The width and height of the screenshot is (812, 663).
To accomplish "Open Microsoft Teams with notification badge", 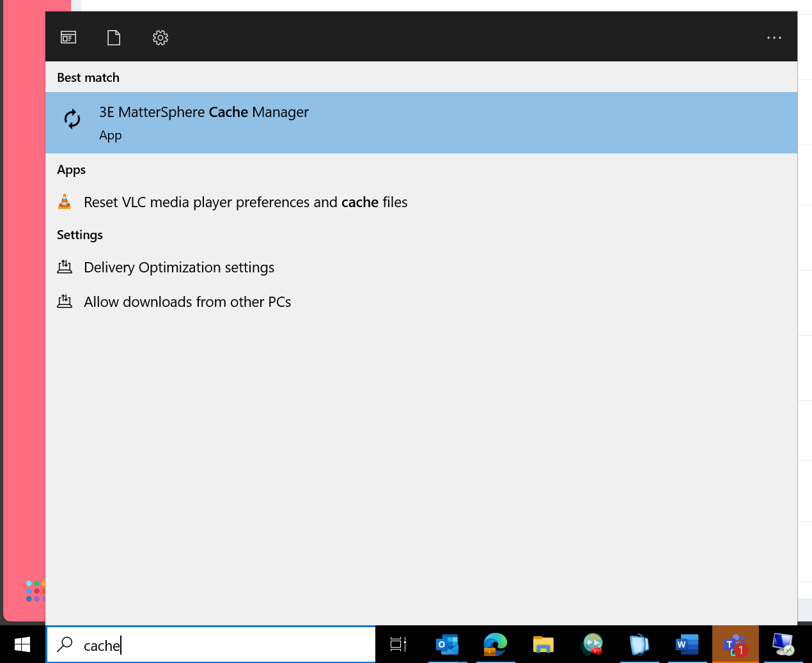I will click(x=735, y=644).
